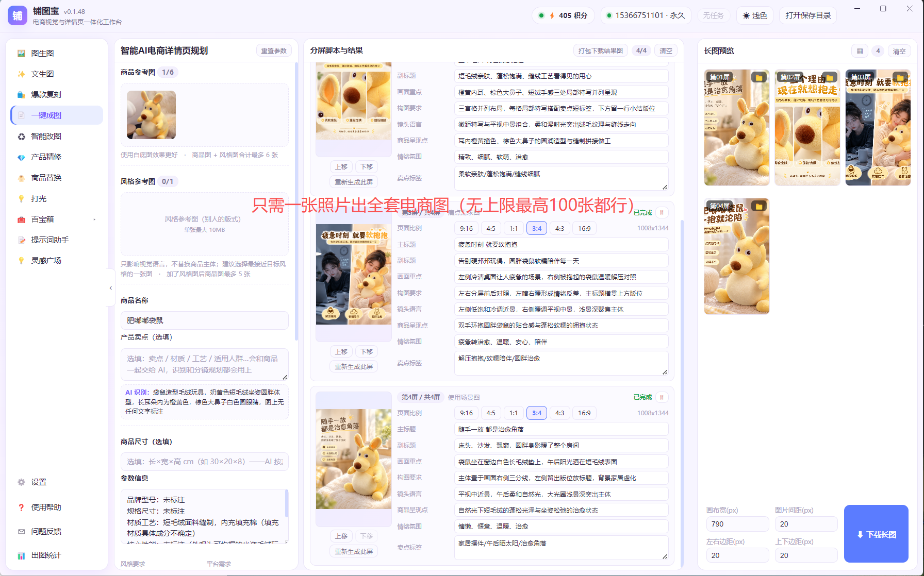
Task: Click 打包下载结果图 button
Action: tap(601, 51)
